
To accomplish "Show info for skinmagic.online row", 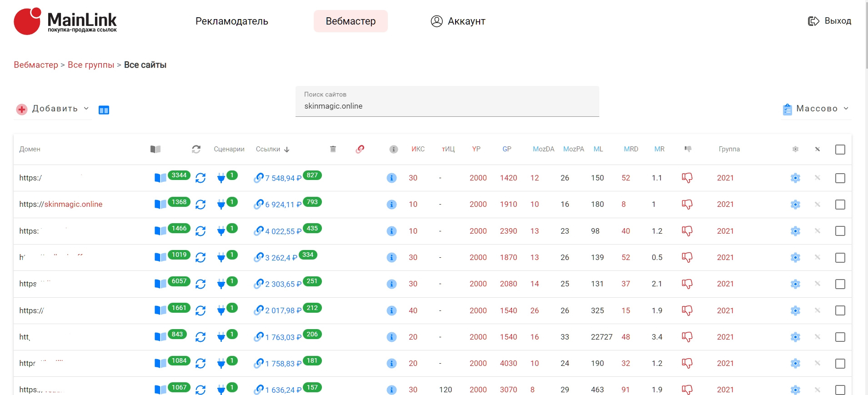I will [391, 205].
